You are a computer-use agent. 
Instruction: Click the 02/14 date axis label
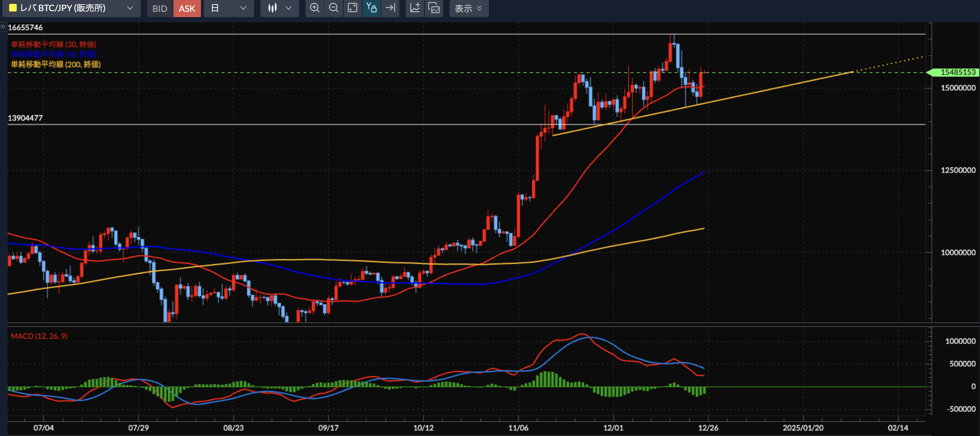(898, 428)
